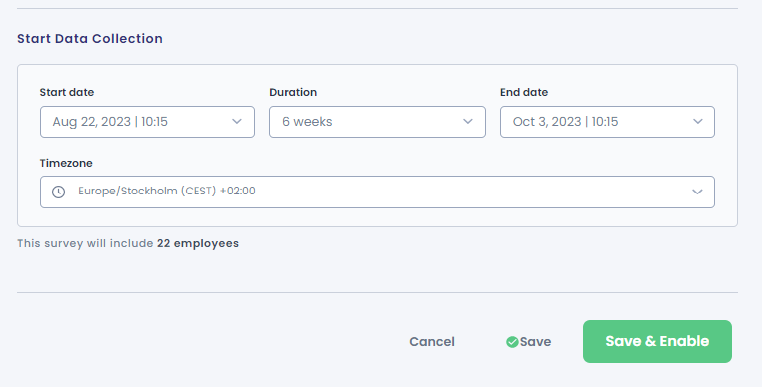Click the chevron arrow in Duration field
This screenshot has height=387, width=762.
pos(468,122)
